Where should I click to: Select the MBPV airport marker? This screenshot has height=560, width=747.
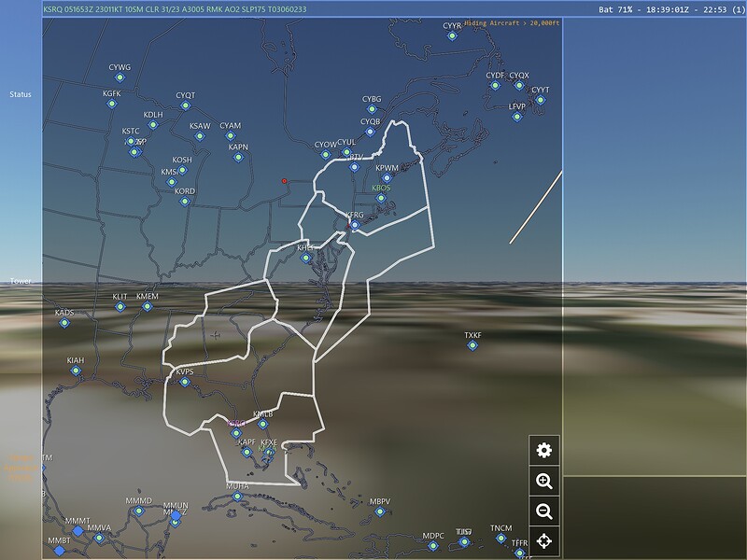(x=380, y=511)
